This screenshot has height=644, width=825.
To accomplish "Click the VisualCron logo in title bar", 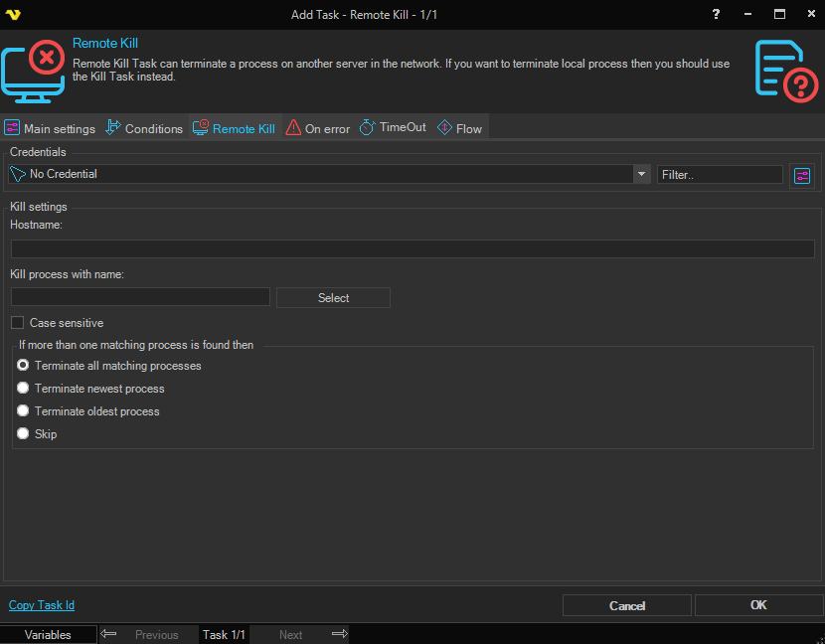I will click(x=13, y=14).
